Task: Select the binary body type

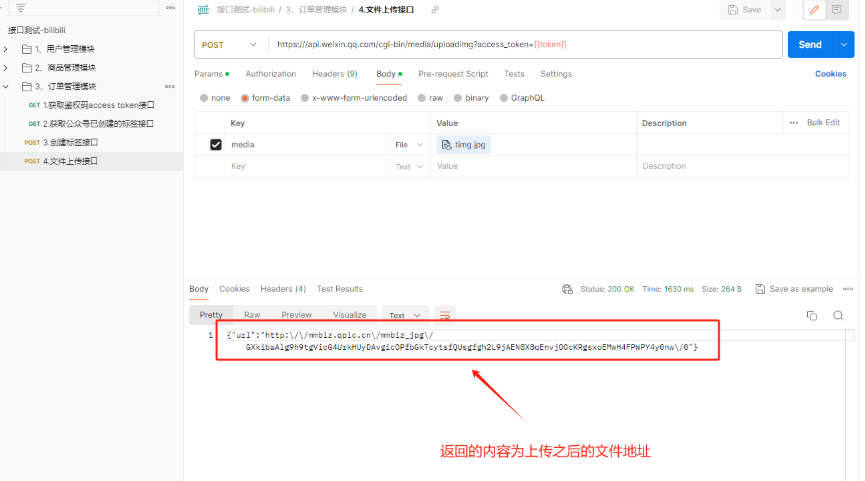Action: point(472,98)
